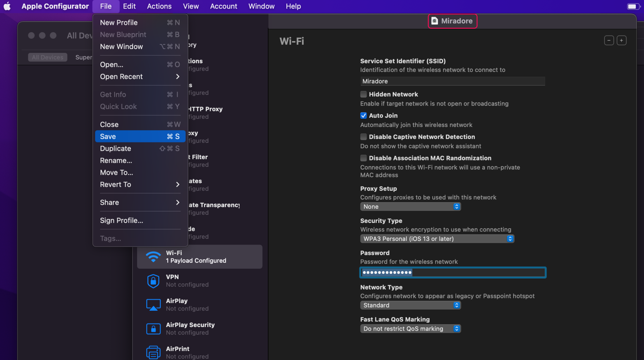Click the AirPlay screen icon
This screenshot has height=360, width=644.
point(153,305)
